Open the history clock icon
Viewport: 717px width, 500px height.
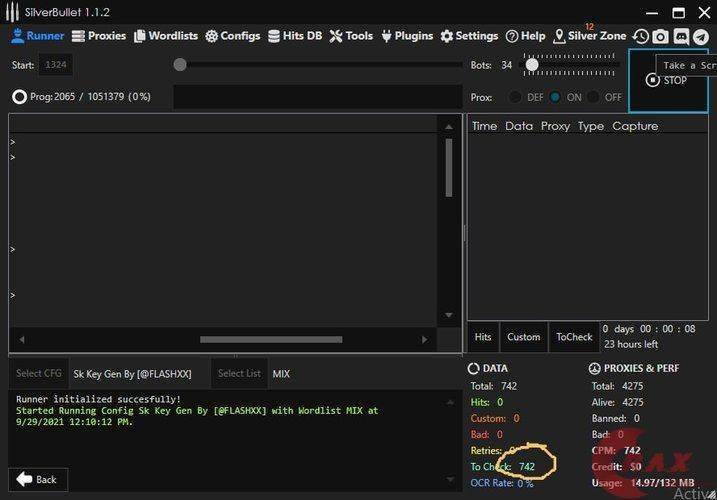pyautogui.click(x=641, y=36)
